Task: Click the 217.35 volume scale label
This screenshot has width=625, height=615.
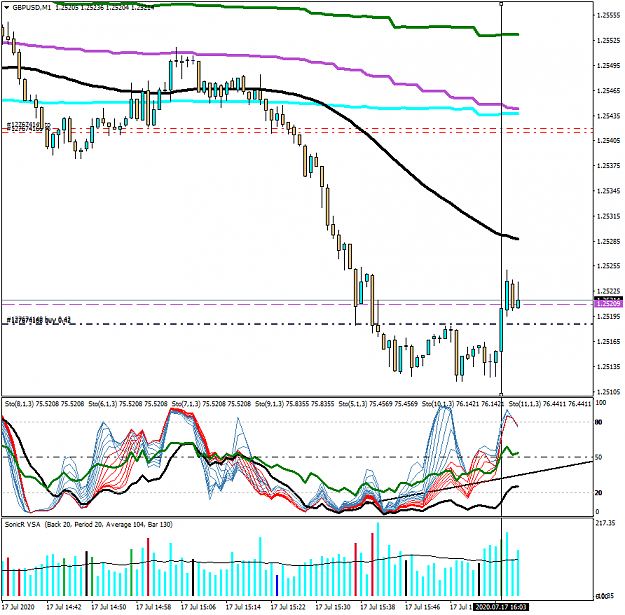Action: pyautogui.click(x=604, y=523)
